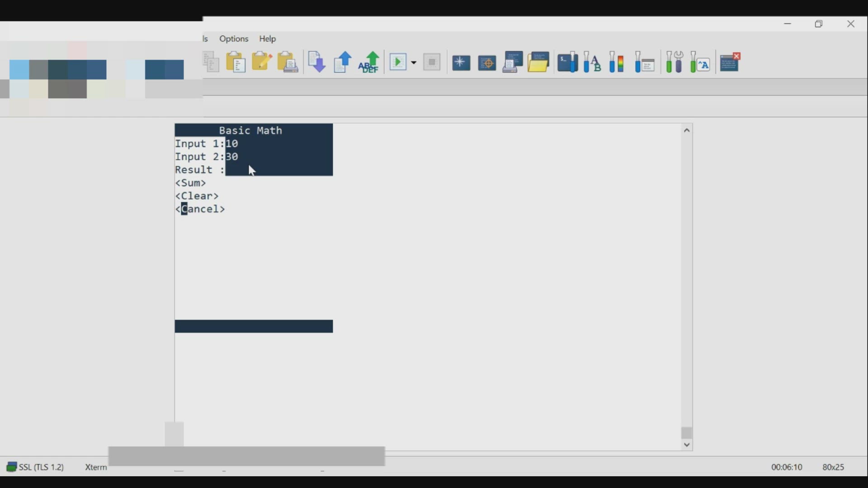Click the dark star screen icon
Viewport: 868px width, 488px height.
(x=461, y=63)
